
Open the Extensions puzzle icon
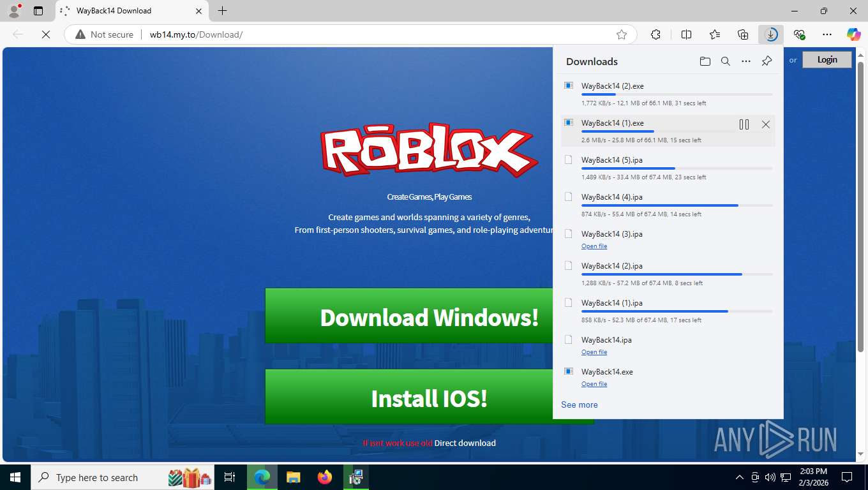click(655, 34)
